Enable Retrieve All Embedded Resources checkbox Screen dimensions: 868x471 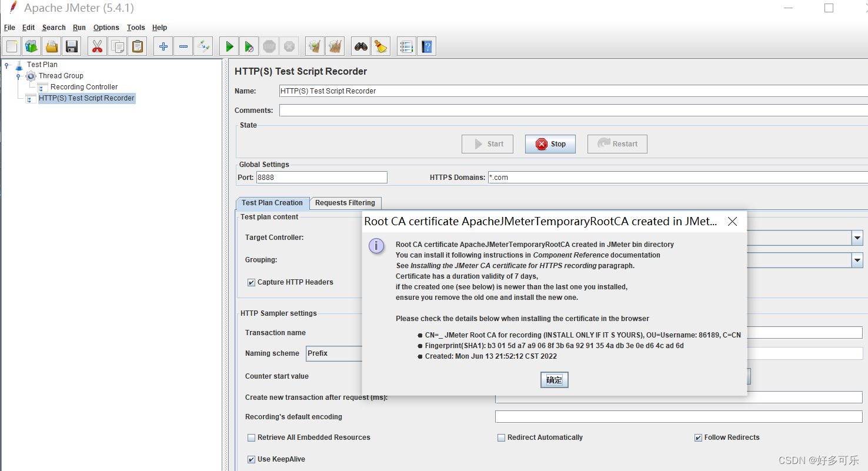[x=252, y=437]
